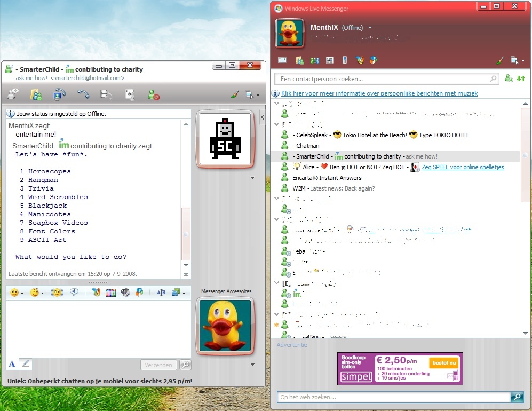Screen dimensions: 532x411
Task: Click the Verzenden send button
Action: point(158,365)
